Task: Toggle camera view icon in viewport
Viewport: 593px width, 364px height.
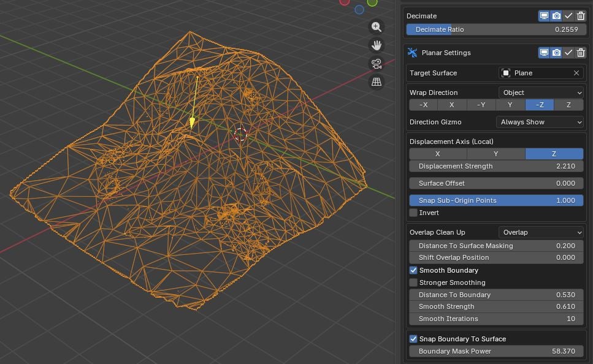Action: (x=376, y=64)
